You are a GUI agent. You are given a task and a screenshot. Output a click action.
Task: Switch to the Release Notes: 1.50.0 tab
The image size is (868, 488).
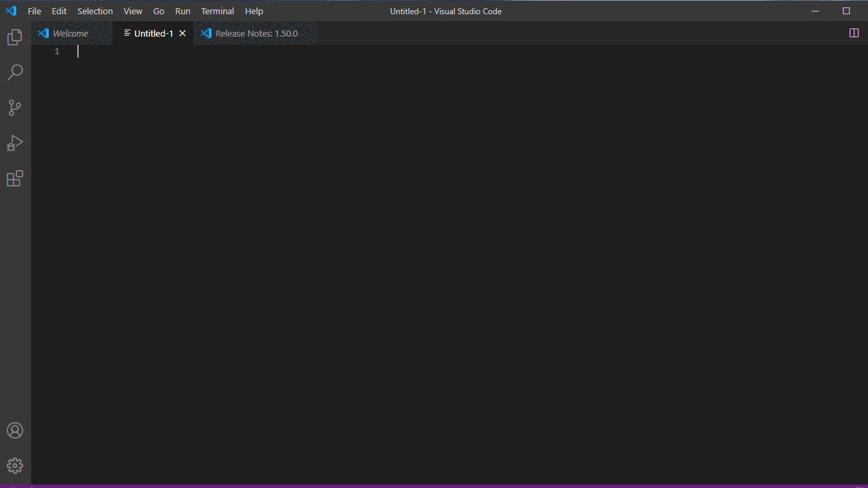(256, 33)
